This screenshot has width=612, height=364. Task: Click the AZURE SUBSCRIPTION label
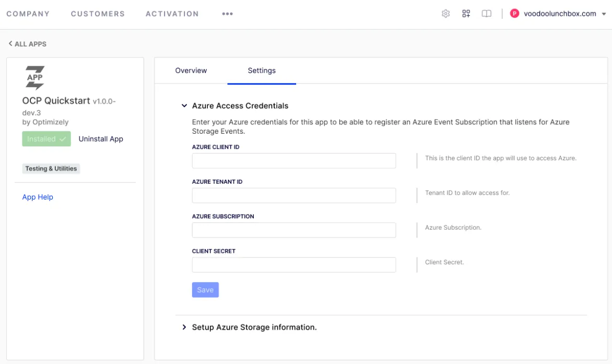coord(223,217)
